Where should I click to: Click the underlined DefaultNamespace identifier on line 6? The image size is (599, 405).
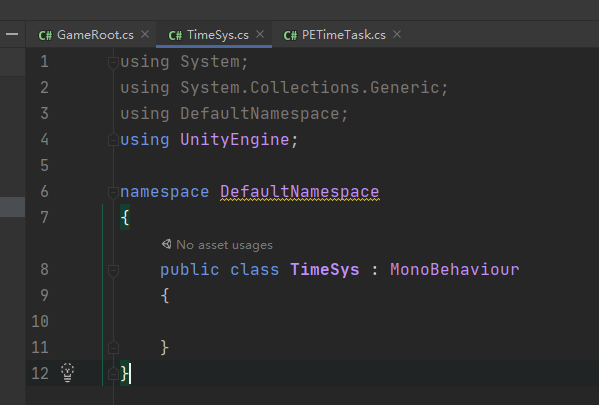[300, 191]
